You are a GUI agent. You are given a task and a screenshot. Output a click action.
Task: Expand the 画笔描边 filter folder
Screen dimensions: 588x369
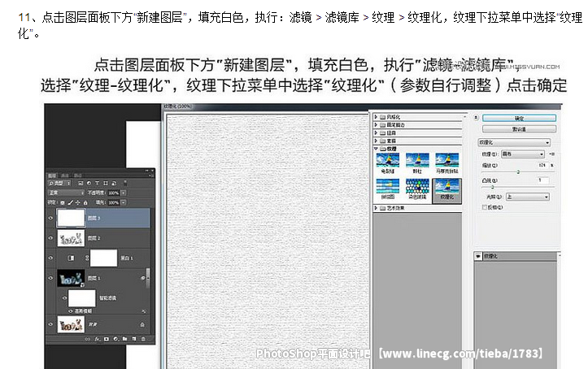tap(376, 124)
